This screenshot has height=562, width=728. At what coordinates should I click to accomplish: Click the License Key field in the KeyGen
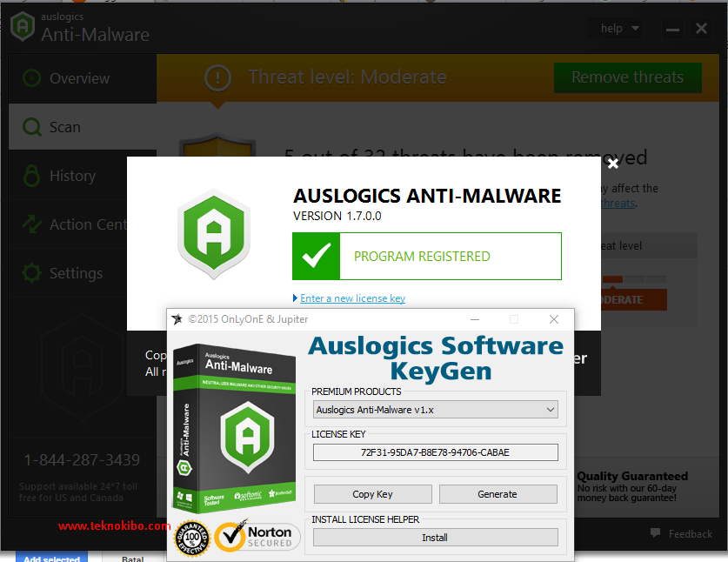[436, 452]
